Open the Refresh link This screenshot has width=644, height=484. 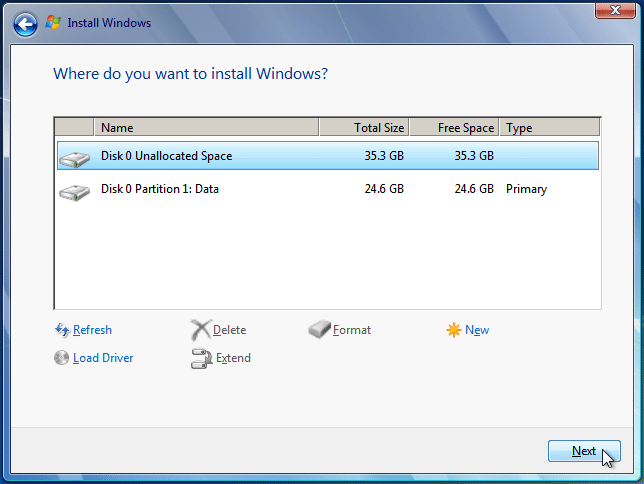[x=92, y=330]
